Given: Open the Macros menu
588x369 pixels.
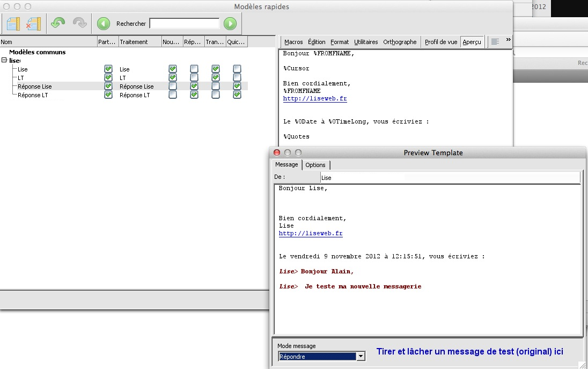Looking at the screenshot, I should (x=293, y=42).
